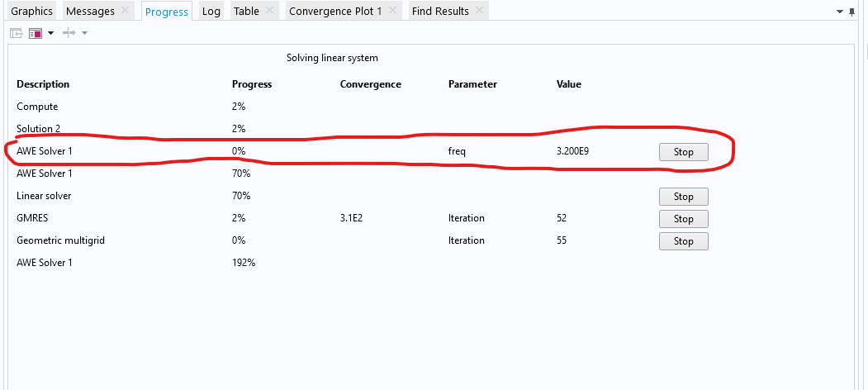Screen dimensions: 868x390
Task: Close the Messages tab
Action: pos(125,11)
